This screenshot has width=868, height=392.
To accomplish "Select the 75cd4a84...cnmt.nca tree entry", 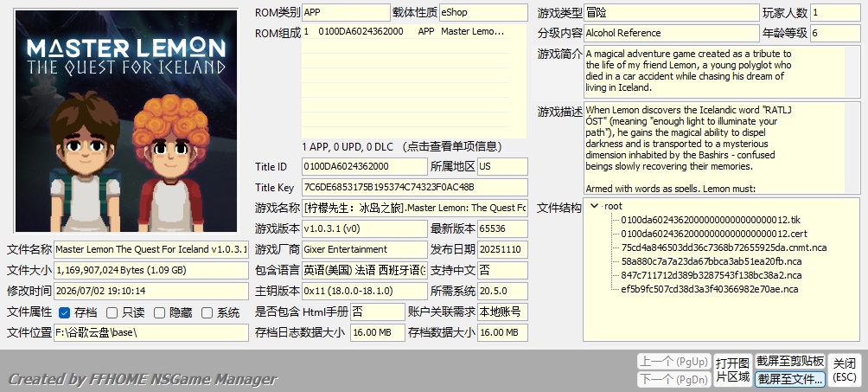I will tap(724, 247).
